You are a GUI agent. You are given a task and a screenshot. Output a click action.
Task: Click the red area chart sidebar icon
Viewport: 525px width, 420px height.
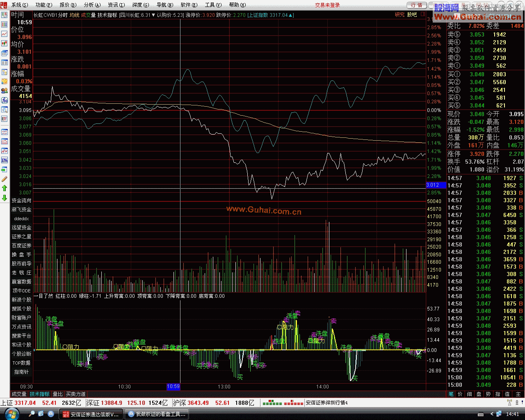(5, 142)
